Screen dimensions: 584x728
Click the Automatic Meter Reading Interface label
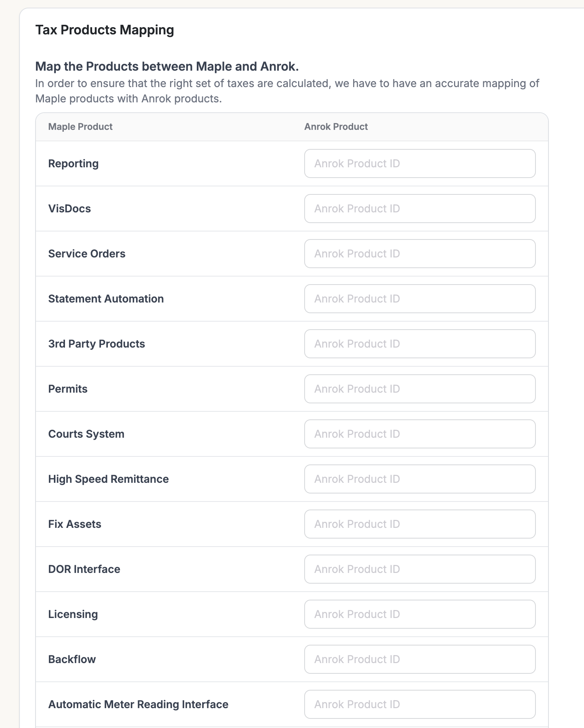(138, 704)
